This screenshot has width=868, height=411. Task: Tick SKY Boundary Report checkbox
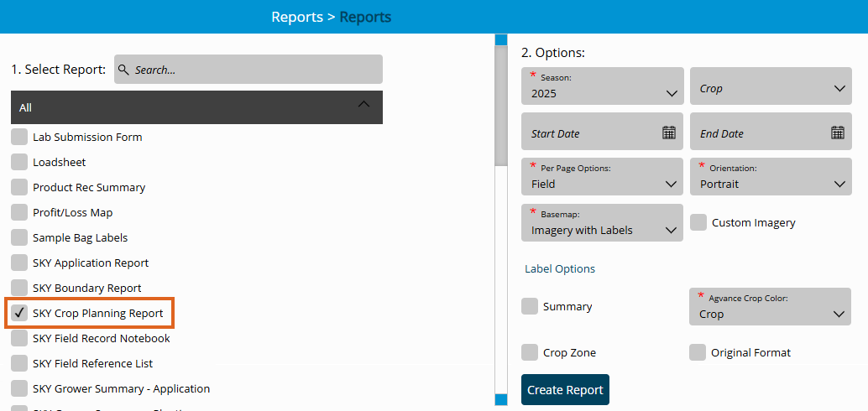(x=19, y=288)
